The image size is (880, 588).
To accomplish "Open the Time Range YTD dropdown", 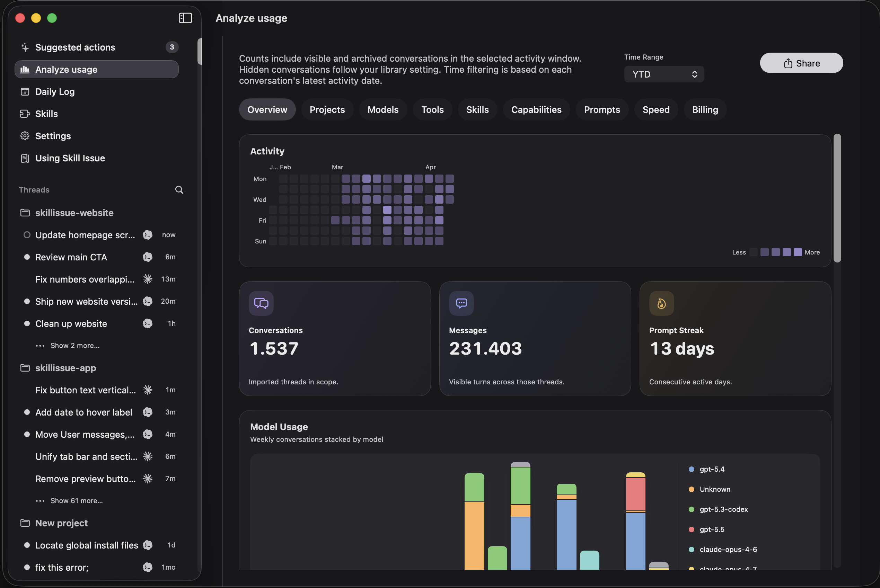I will (664, 74).
